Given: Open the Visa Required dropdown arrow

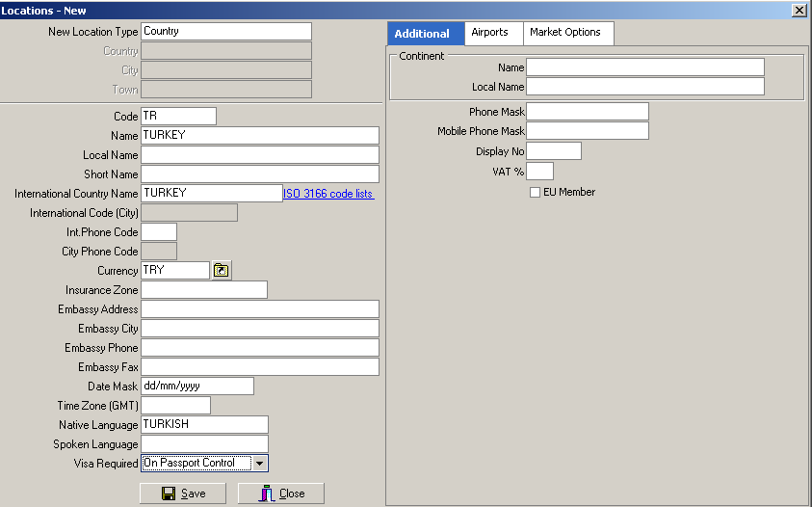Looking at the screenshot, I should click(x=258, y=464).
